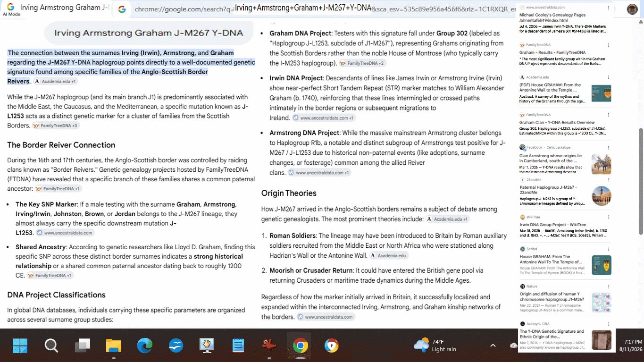Screen dimensions: 644x362
Task: Click the Academia.edu House GRAHAM book thumbnail
Action: [601, 93]
